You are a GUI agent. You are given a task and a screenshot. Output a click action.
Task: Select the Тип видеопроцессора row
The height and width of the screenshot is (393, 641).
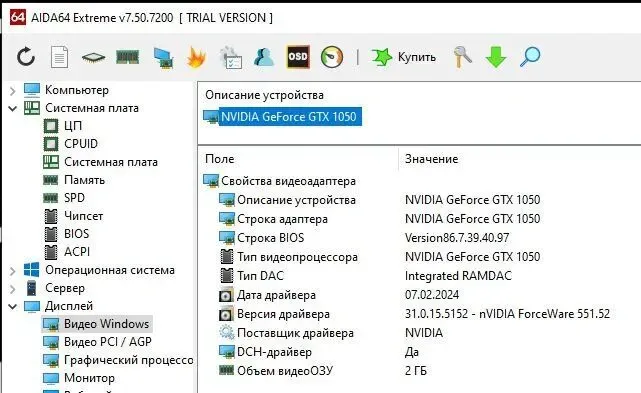pos(297,257)
